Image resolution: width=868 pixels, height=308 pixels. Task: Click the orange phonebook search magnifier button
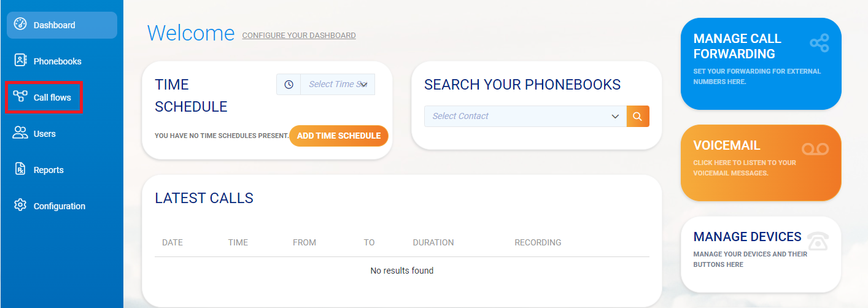point(637,116)
